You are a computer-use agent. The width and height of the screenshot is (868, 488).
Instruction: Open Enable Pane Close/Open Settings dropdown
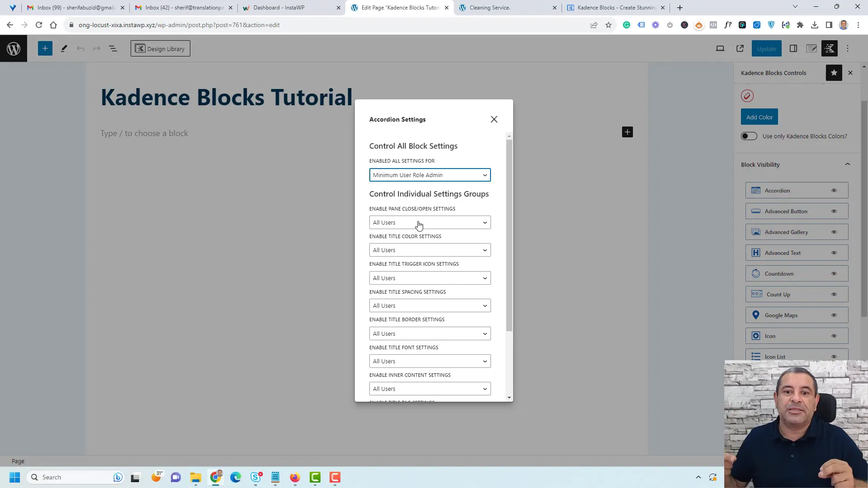tap(430, 222)
